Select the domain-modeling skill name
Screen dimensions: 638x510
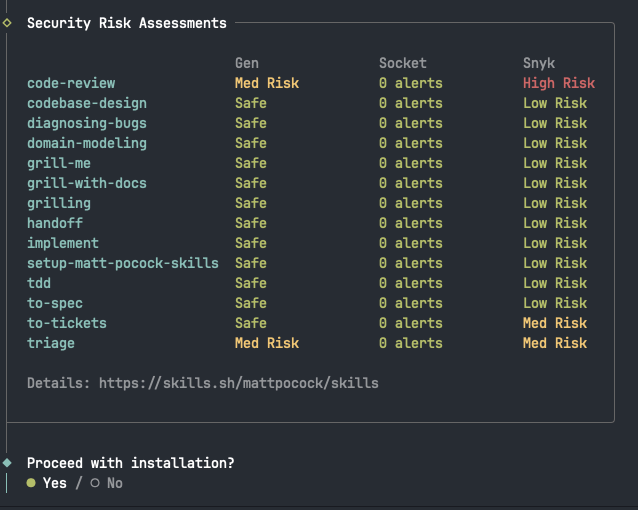click(x=87, y=143)
